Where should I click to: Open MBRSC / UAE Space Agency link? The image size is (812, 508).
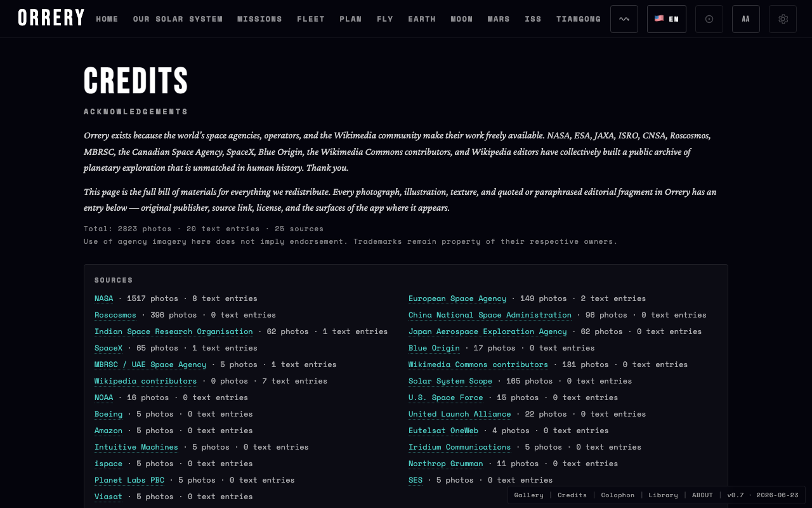pyautogui.click(x=150, y=364)
